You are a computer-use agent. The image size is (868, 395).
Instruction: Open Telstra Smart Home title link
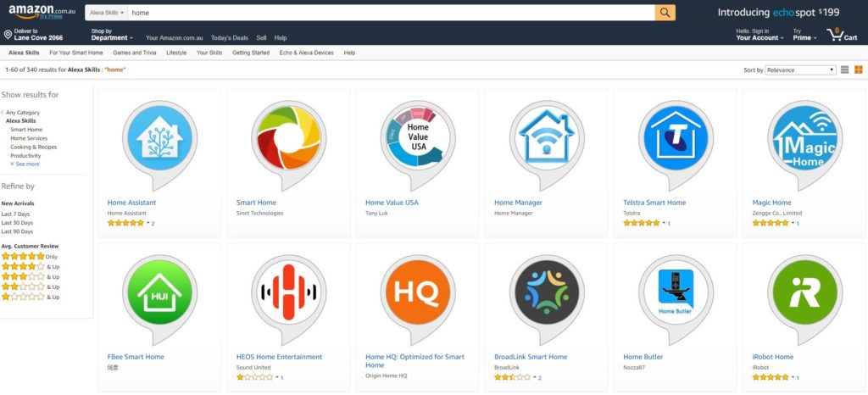click(654, 203)
